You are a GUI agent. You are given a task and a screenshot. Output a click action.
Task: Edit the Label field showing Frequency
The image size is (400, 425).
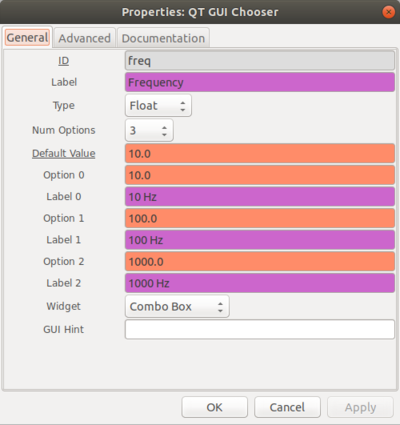[x=260, y=82]
